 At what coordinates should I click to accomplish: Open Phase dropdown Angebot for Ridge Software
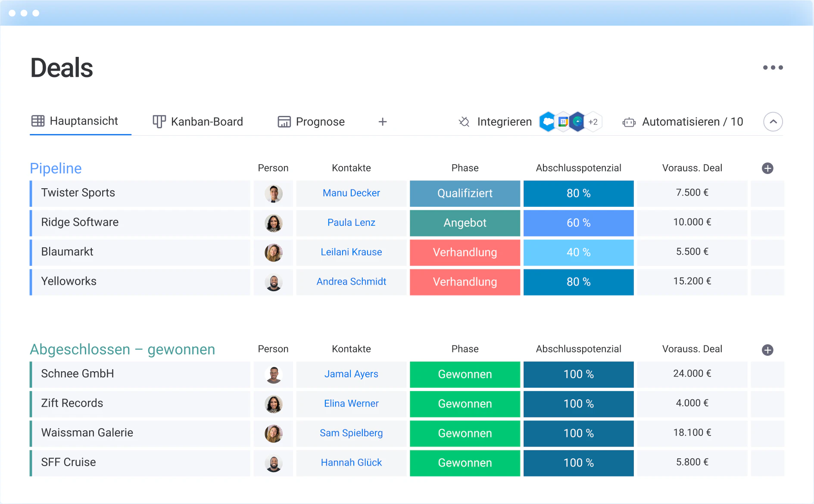point(465,223)
